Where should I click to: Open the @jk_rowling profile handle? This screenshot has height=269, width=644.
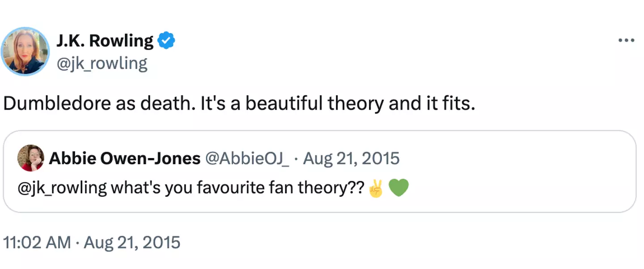pos(103,63)
